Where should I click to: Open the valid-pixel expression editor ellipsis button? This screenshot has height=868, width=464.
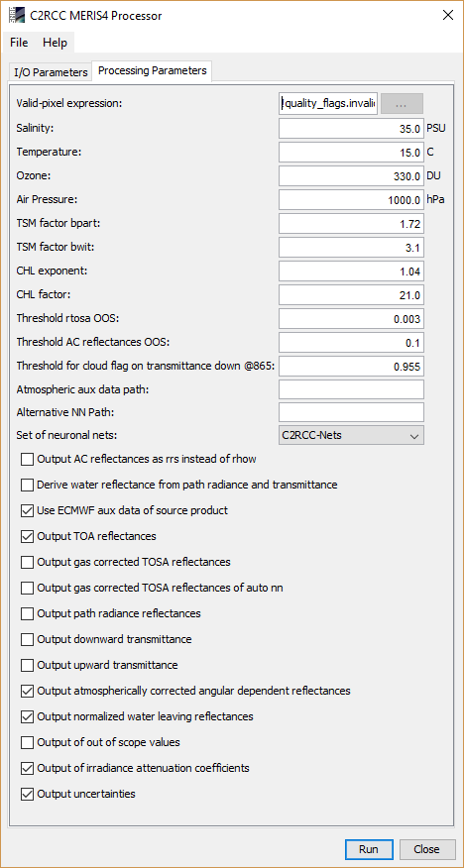pyautogui.click(x=403, y=103)
